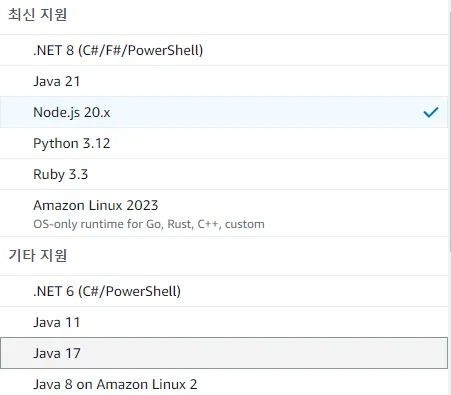Pick Python 3.12 from the list

(224, 143)
